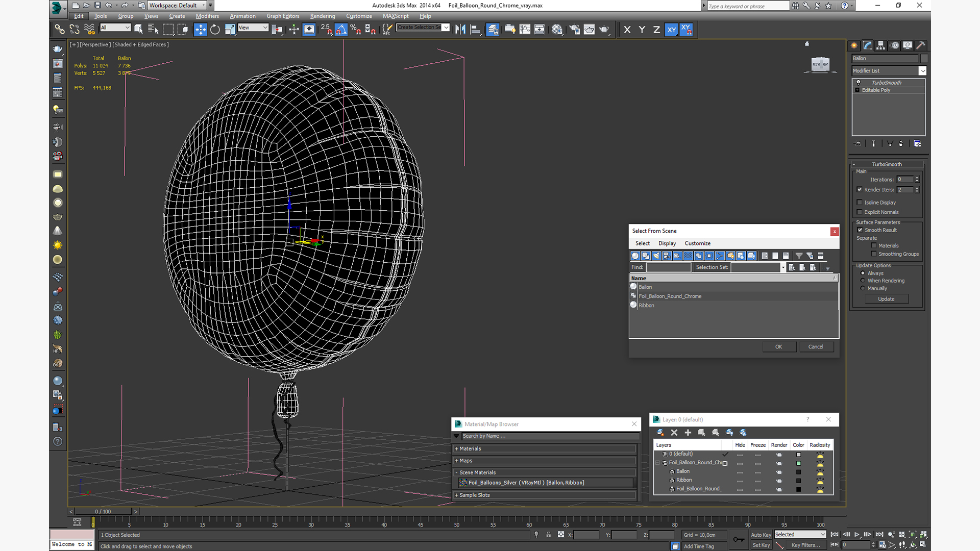Open the Create command panel tab

(x=854, y=45)
